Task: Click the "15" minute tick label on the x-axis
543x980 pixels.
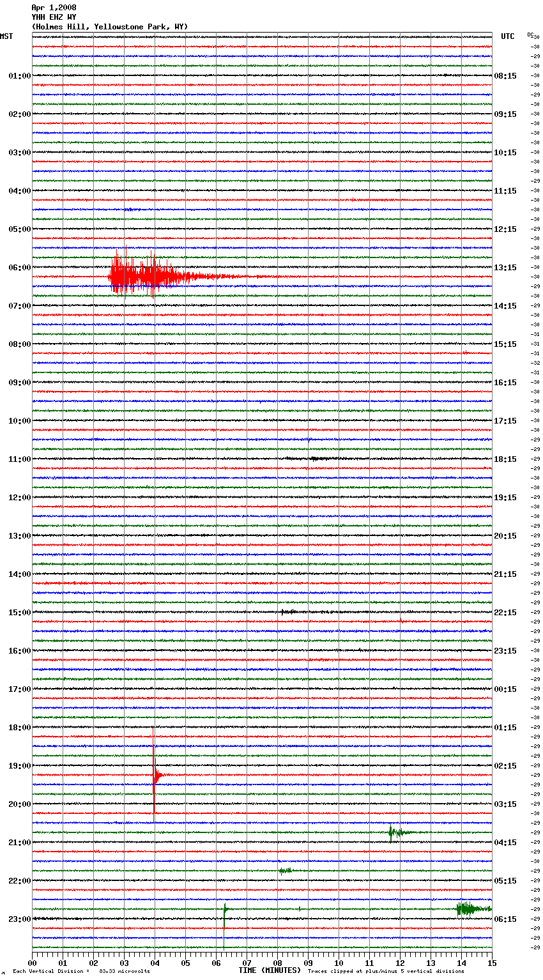Action: (x=492, y=963)
